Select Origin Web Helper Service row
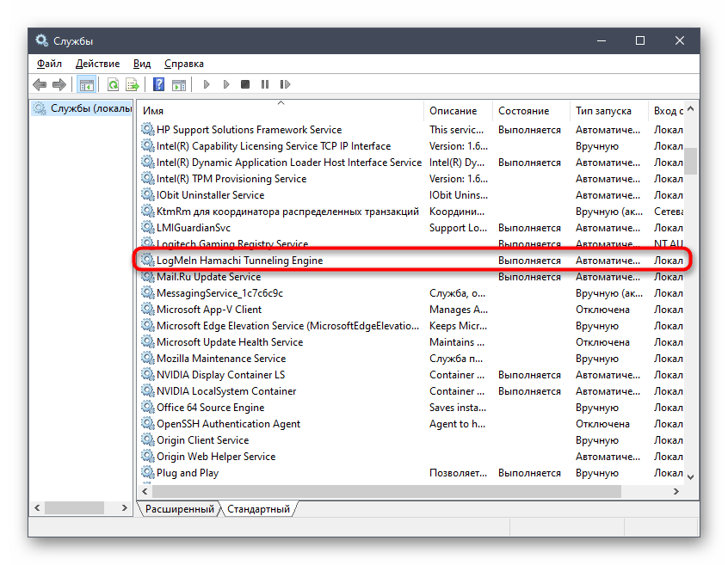Viewport: 728px width, 565px height. tap(411, 457)
